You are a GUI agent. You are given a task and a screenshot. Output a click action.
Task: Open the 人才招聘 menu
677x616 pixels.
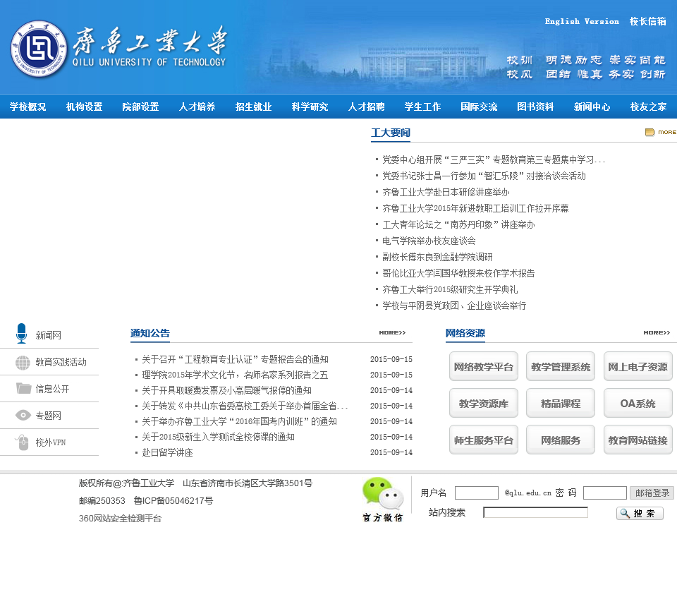pyautogui.click(x=366, y=107)
